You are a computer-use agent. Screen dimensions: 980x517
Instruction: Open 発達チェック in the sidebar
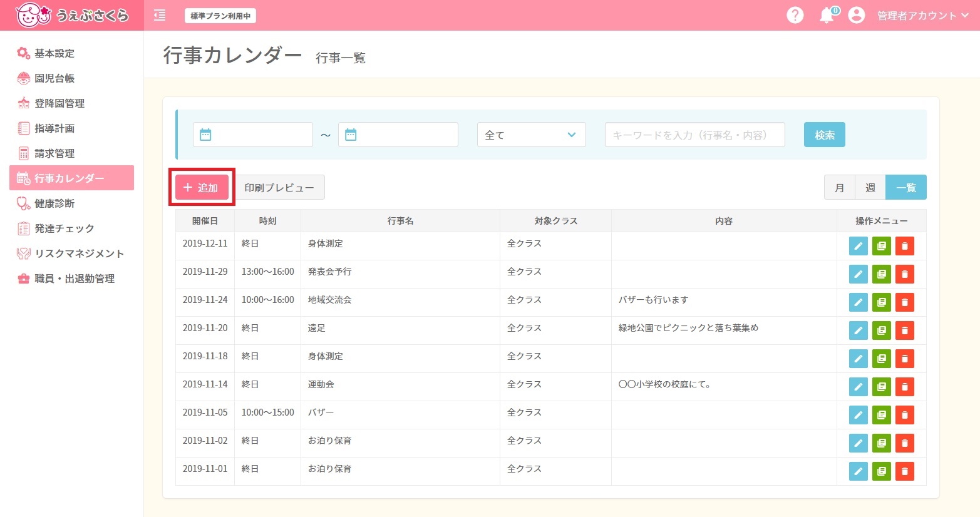point(71,228)
